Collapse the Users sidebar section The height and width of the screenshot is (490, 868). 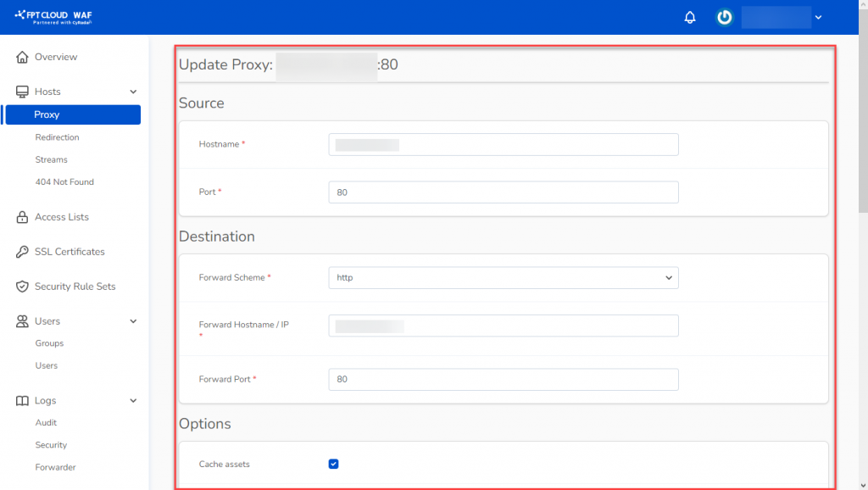[133, 320]
